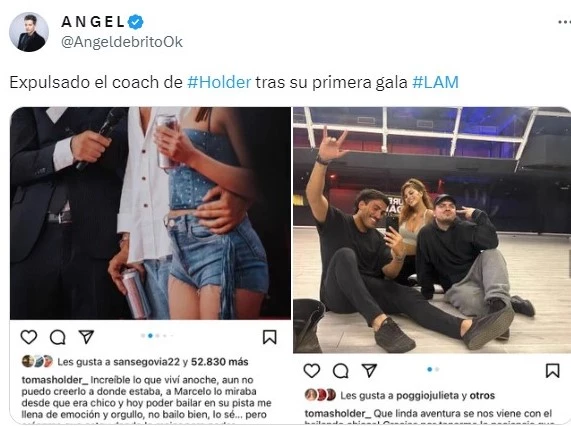Visit the @AngeldebritoOk handle
571x426 pixels.
pyautogui.click(x=122, y=42)
